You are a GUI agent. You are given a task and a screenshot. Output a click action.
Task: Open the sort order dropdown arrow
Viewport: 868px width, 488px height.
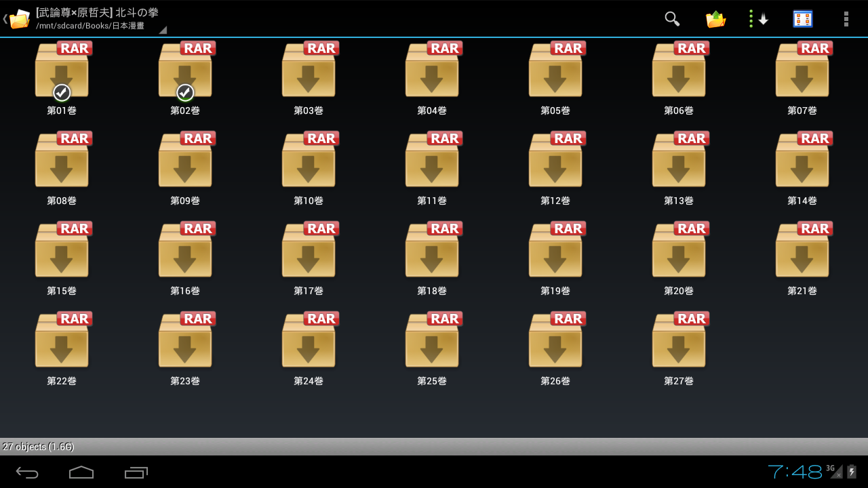[x=759, y=18]
